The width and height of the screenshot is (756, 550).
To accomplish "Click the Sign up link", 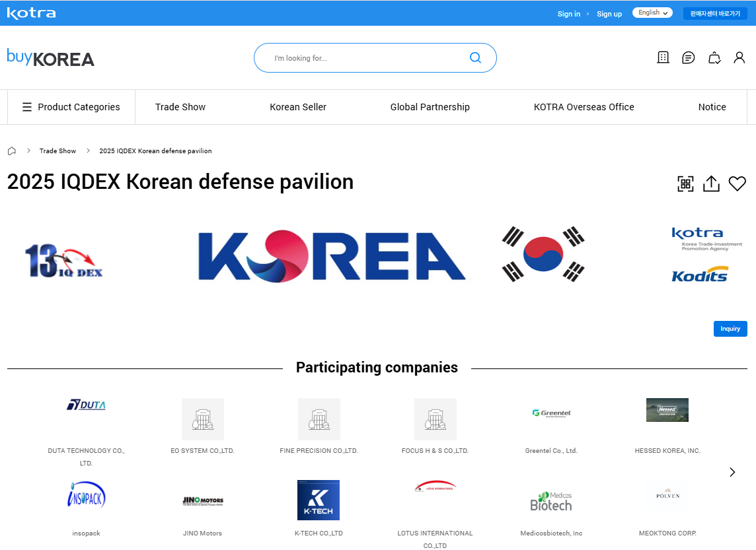I will [x=609, y=14].
